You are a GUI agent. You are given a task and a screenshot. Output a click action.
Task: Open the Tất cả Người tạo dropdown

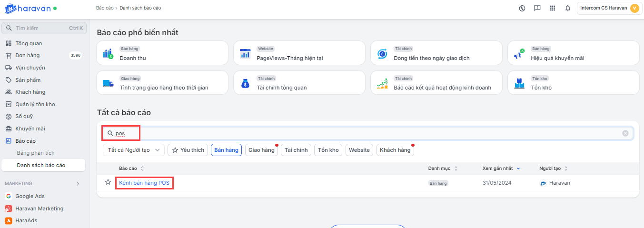pos(134,150)
